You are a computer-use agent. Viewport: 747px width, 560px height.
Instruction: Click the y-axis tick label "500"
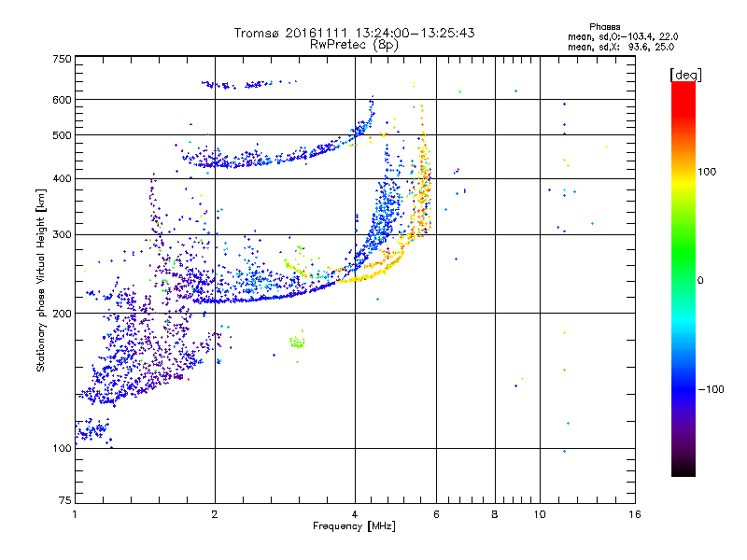[62, 135]
